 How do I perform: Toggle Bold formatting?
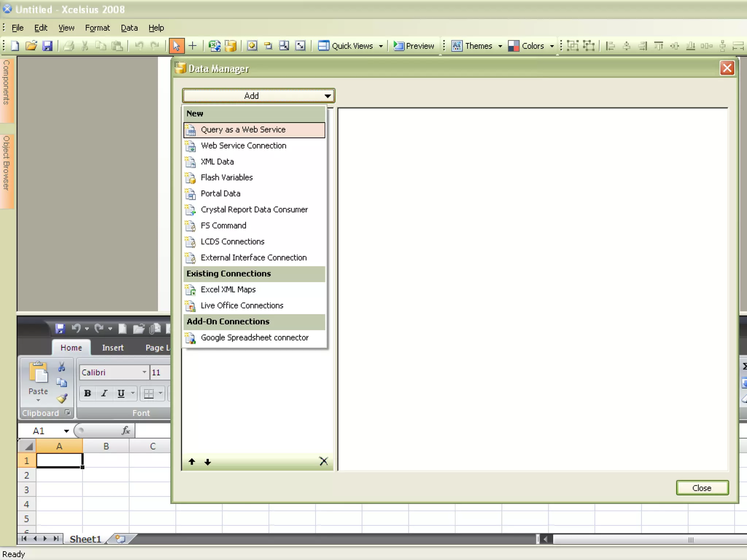click(x=88, y=393)
